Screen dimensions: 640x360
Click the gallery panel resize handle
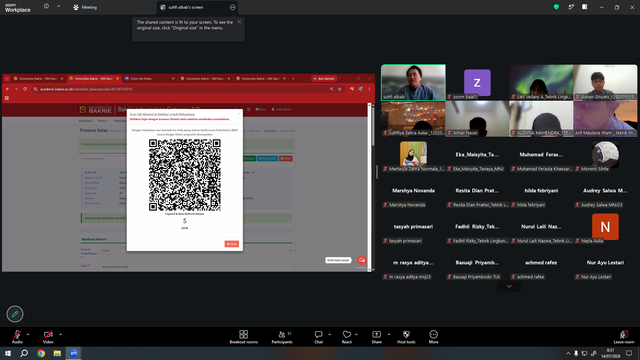coord(377,173)
